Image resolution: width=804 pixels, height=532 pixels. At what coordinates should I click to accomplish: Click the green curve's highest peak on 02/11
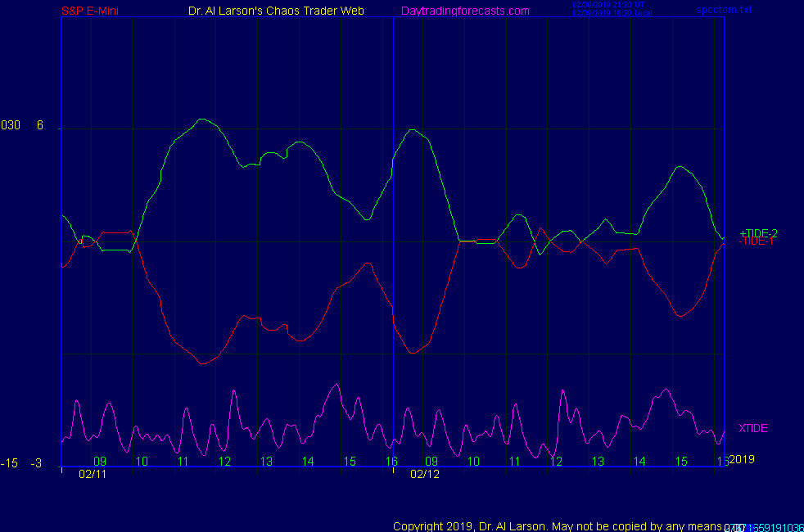coord(202,119)
